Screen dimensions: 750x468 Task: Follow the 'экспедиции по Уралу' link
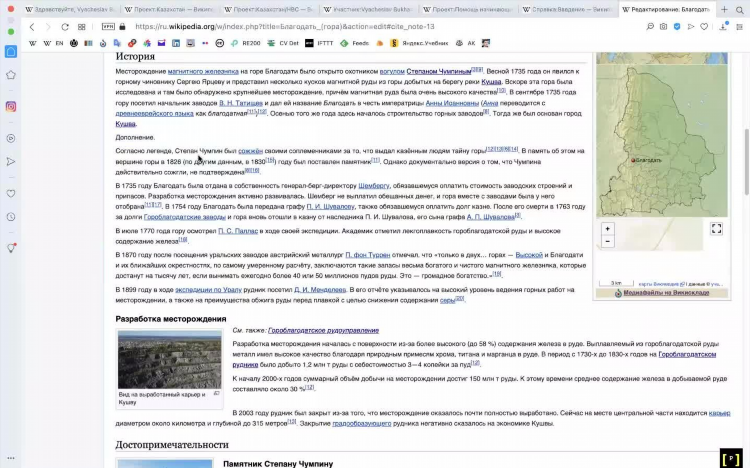click(x=209, y=290)
